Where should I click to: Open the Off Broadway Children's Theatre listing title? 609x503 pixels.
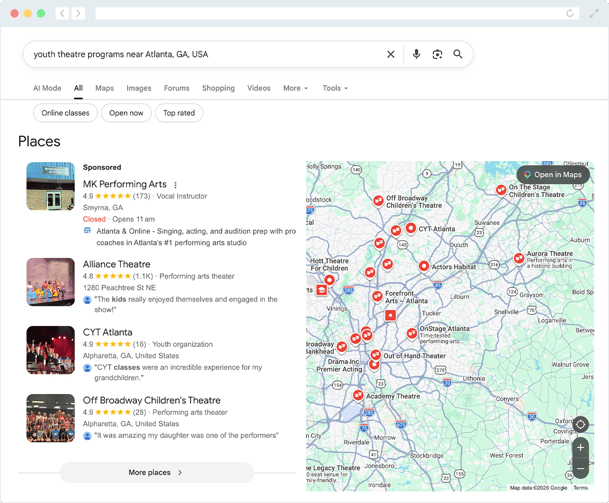coord(151,400)
